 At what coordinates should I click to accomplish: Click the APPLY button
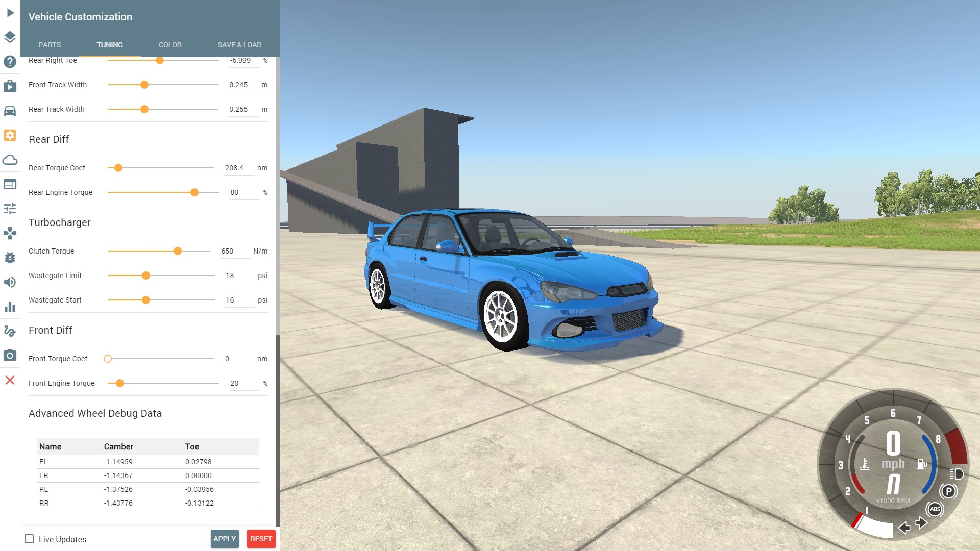pos(225,539)
